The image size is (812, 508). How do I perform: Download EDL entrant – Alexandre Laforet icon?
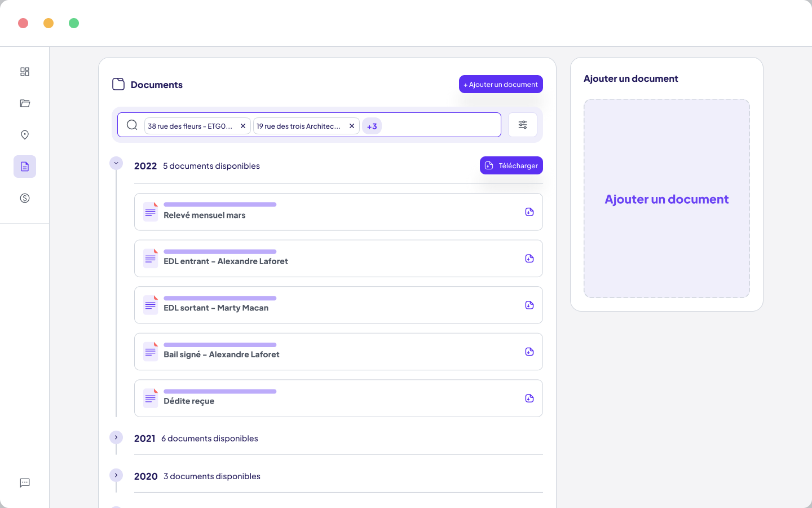tap(529, 259)
